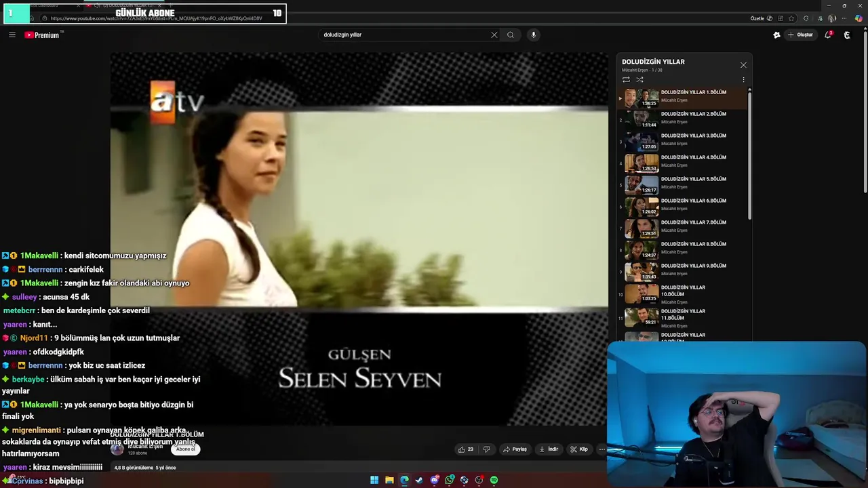The height and width of the screenshot is (488, 868).
Task: Select DOLUDİZGİN YILLAR 9.BÖLÜM title
Action: [x=693, y=266]
